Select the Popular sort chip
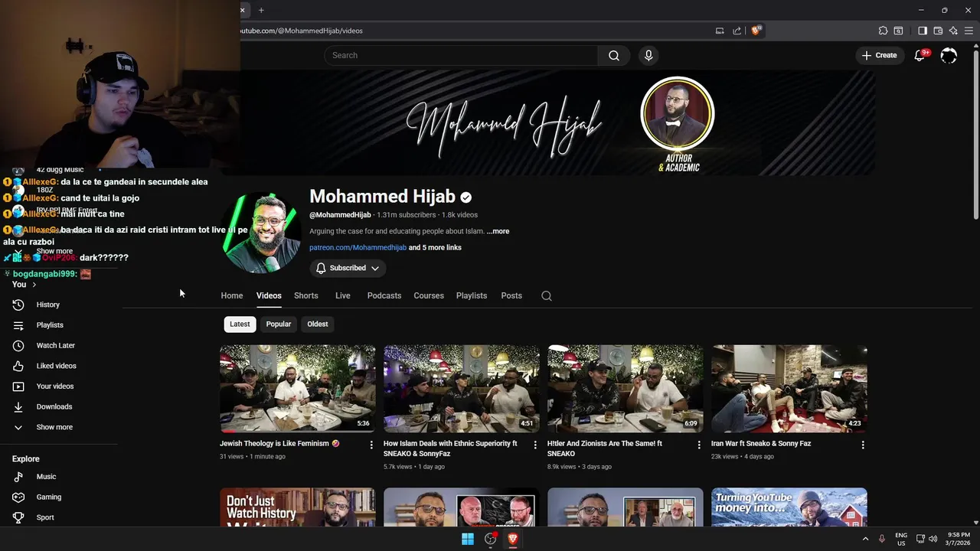The image size is (980, 551). click(279, 324)
